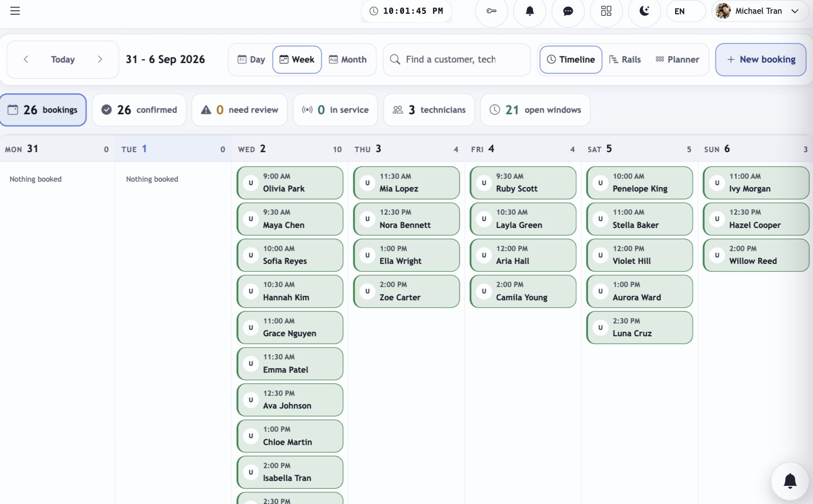Screen dimensions: 813x504
Task: Open the EN language selector
Action: click(x=685, y=11)
